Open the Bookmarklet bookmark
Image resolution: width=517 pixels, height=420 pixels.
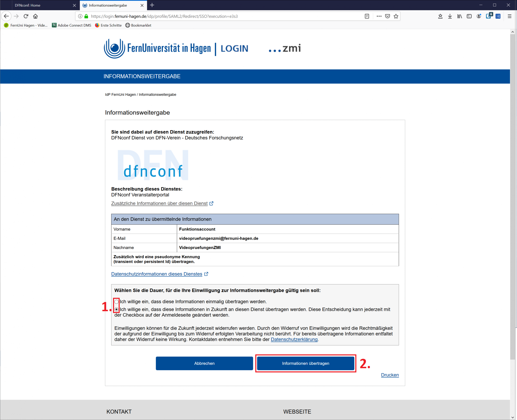point(138,25)
